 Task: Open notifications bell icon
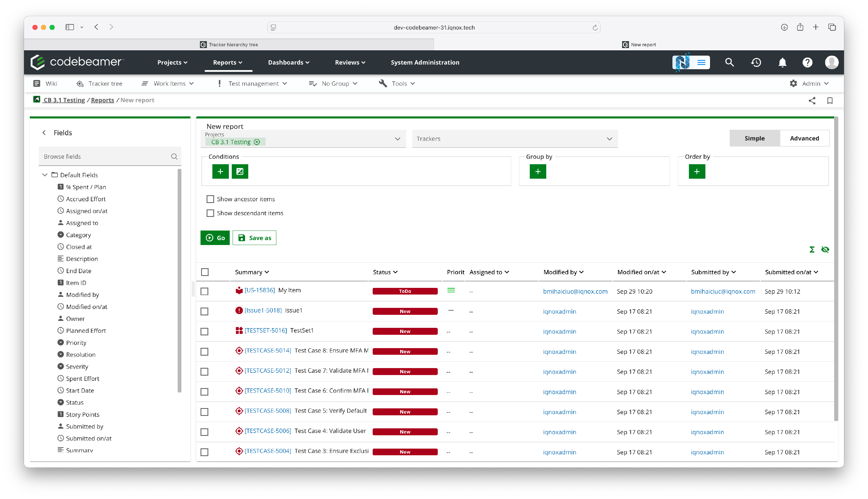(x=782, y=62)
